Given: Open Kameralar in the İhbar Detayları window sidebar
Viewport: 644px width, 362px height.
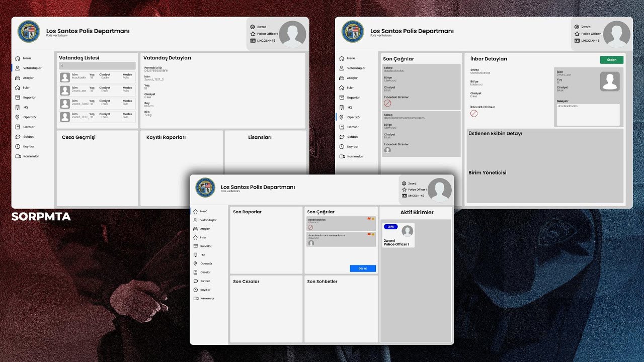Looking at the screenshot, I should pos(351,156).
